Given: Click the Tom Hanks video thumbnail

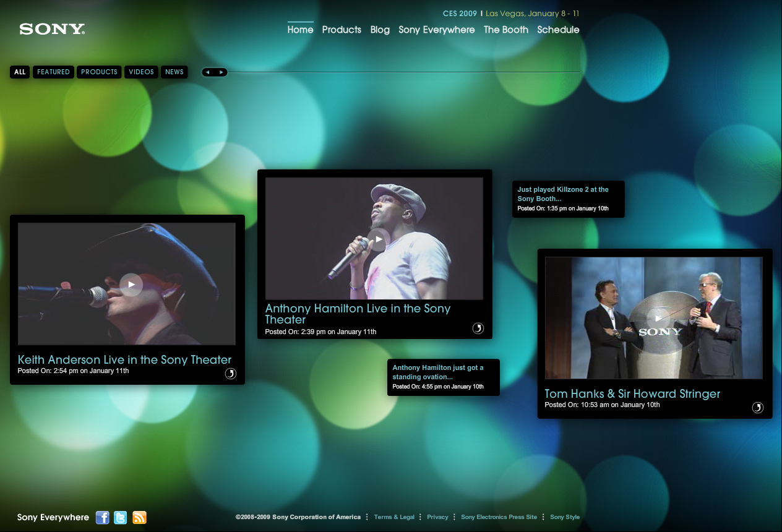Looking at the screenshot, I should (654, 318).
